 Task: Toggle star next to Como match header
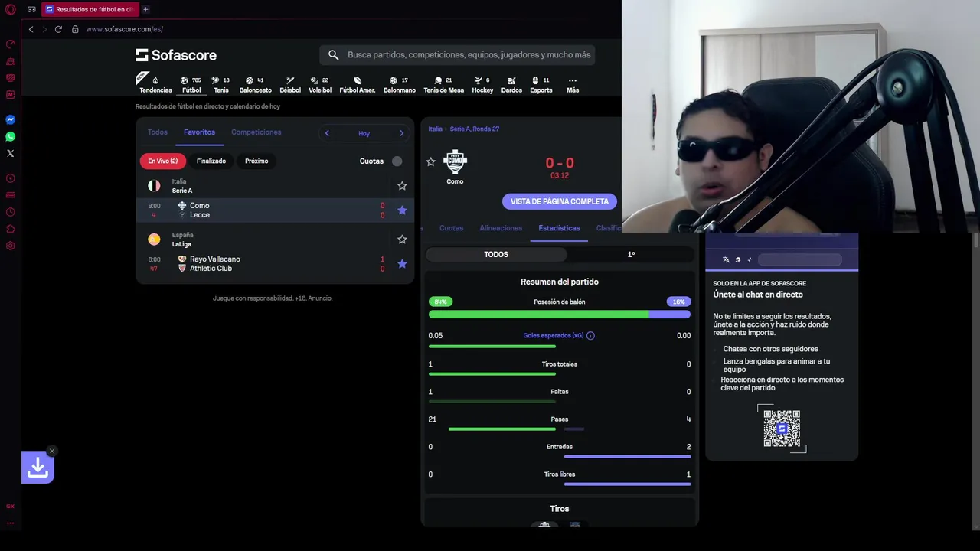(431, 162)
